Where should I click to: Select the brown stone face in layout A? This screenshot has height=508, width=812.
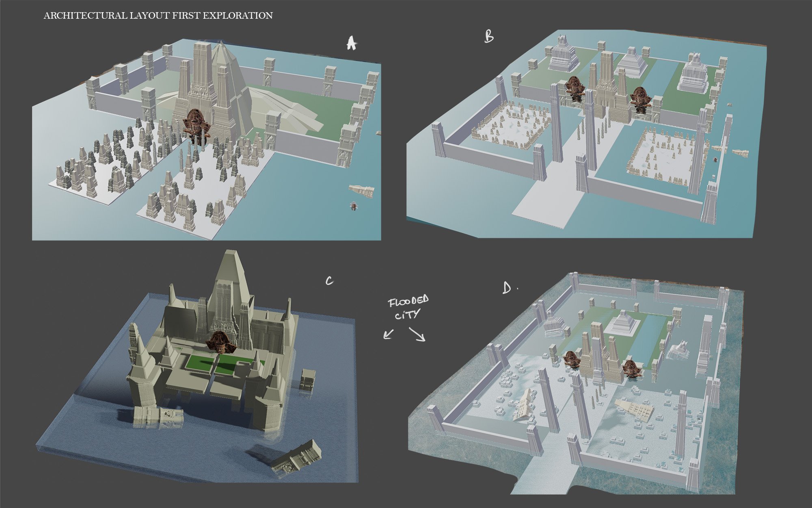[x=197, y=123]
